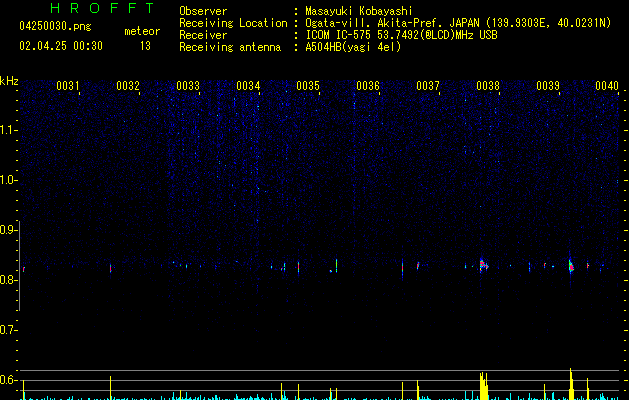Click the HROFFT title text
The image size is (629, 400).
pyautogui.click(x=102, y=8)
